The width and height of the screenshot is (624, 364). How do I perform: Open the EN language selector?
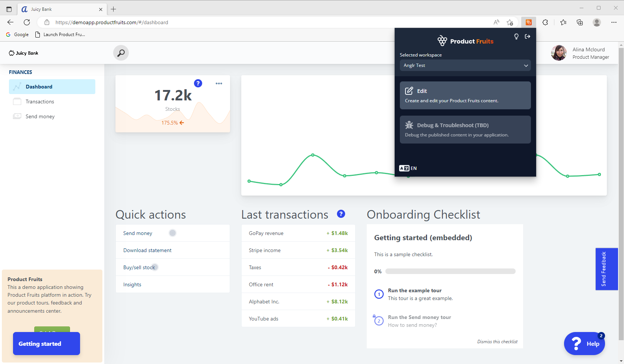click(408, 168)
